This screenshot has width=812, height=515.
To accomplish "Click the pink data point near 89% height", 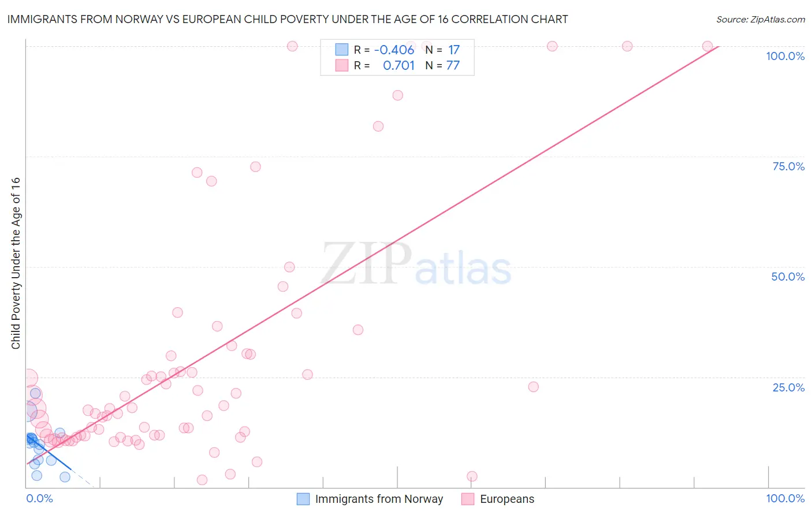I will tap(397, 95).
